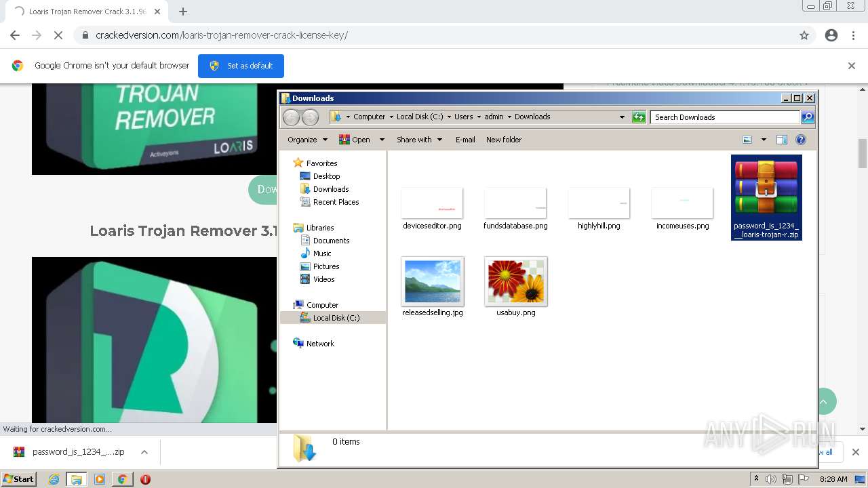Select deviceseditor.png file
The height and width of the screenshot is (488, 868).
click(432, 209)
